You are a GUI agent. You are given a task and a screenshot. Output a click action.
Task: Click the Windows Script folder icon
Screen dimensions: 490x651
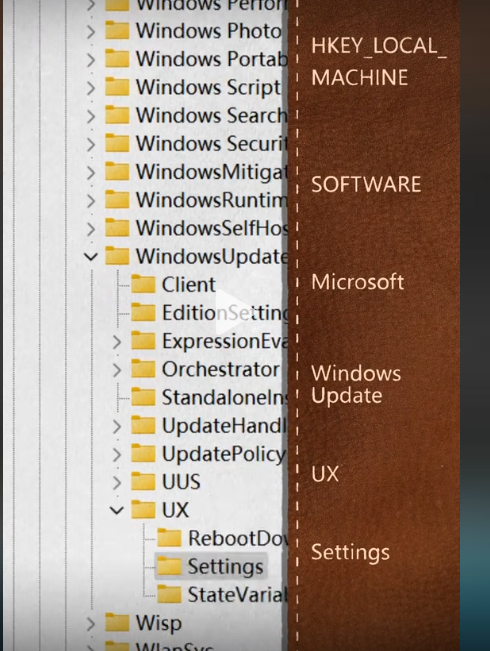click(117, 87)
